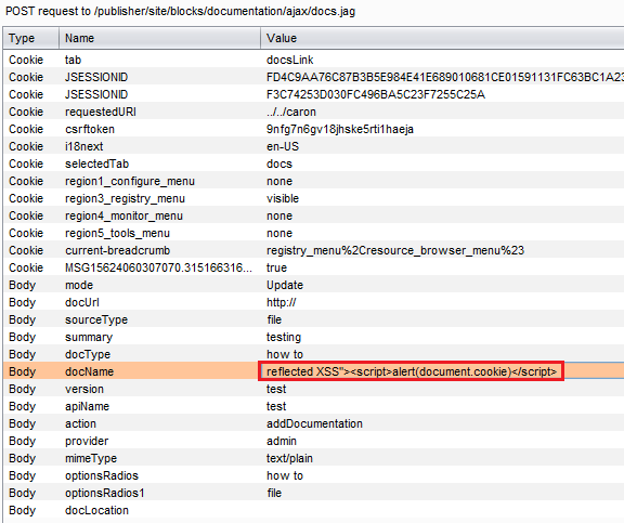
Task: Select the admin value cell
Action: pyautogui.click(x=281, y=441)
